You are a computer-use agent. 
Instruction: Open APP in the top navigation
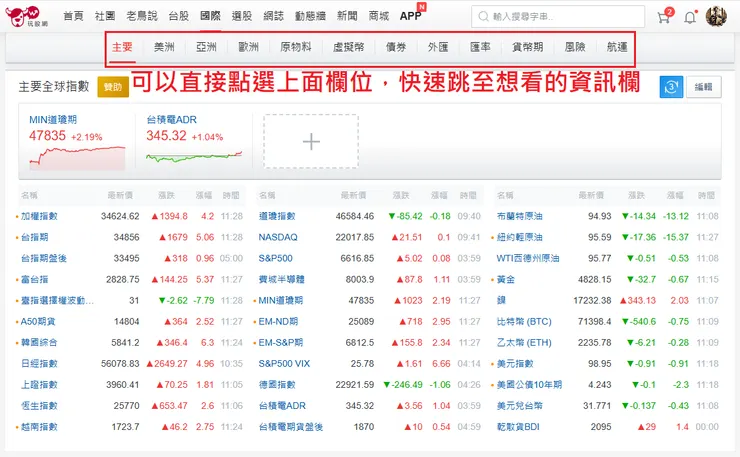pyautogui.click(x=410, y=16)
